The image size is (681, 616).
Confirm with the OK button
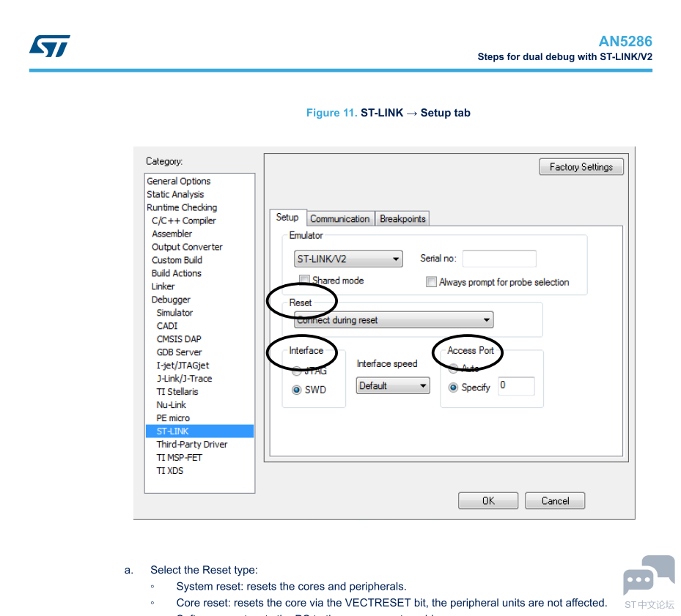coord(488,500)
